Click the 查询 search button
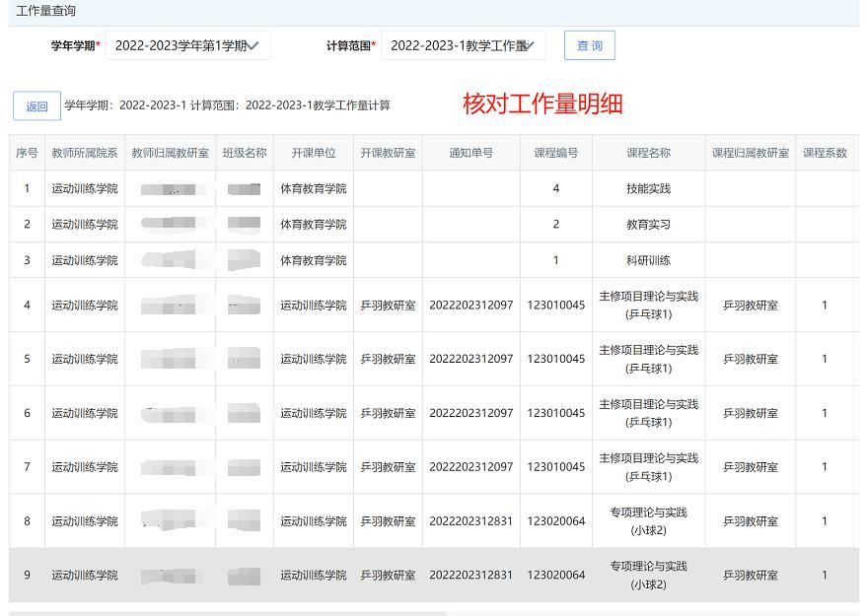 [x=589, y=45]
